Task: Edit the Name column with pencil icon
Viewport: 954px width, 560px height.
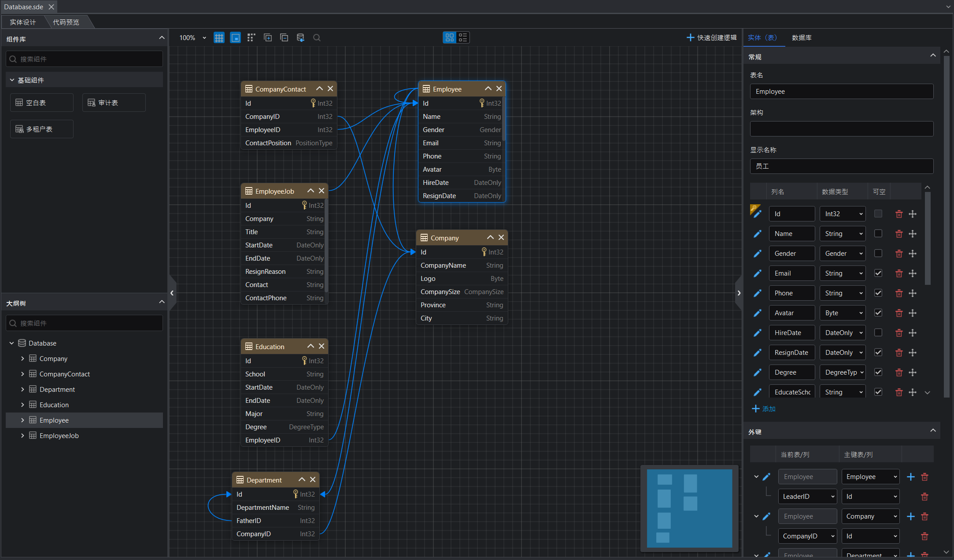Action: [x=757, y=234]
